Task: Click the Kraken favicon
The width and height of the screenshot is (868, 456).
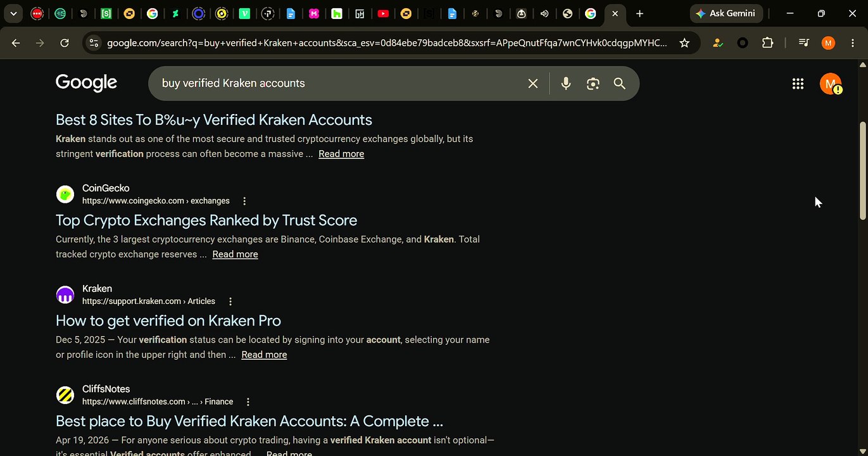Action: coord(65,294)
